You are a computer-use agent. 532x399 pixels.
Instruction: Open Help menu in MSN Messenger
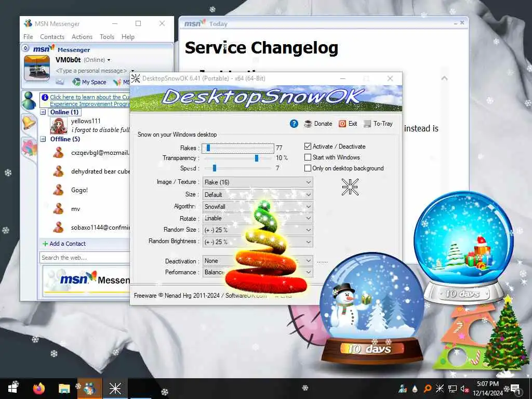(x=128, y=37)
